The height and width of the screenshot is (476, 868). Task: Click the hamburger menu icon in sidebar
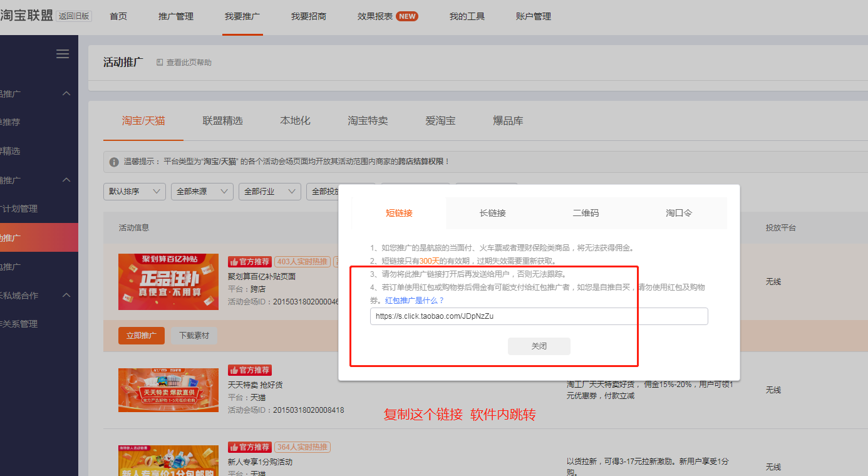[63, 54]
